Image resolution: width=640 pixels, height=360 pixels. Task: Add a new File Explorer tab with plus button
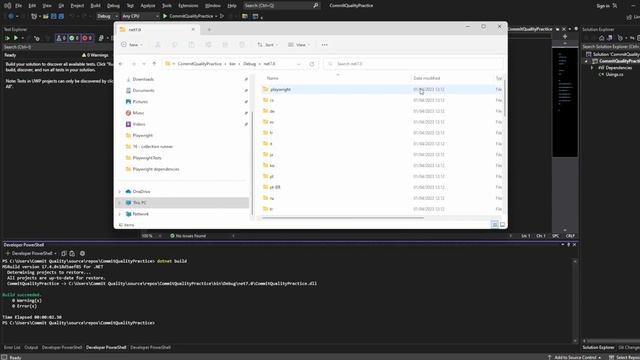coord(209,29)
